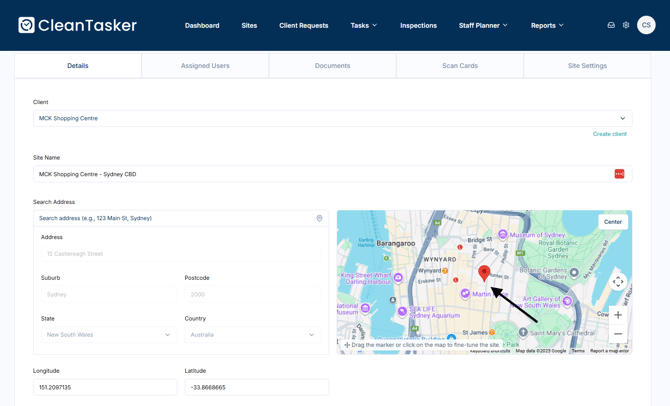The height and width of the screenshot is (406, 670).
Task: Open the CS user avatar menu
Action: (x=646, y=25)
